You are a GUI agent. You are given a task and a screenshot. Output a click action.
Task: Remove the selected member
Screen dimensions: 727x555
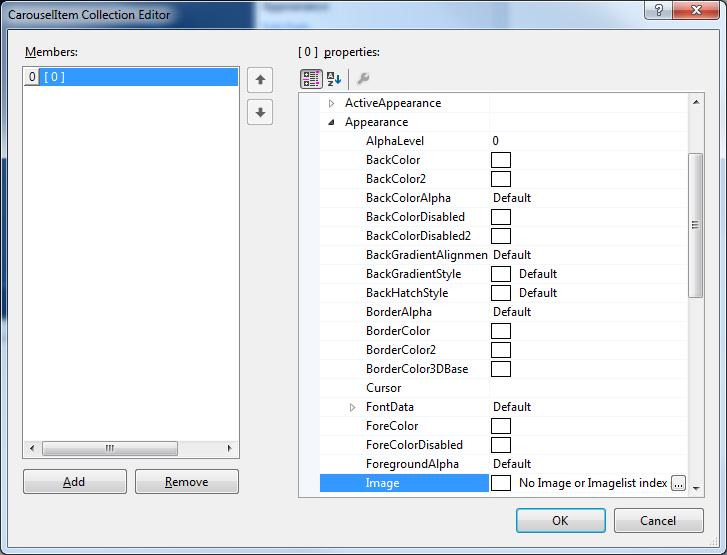click(187, 482)
